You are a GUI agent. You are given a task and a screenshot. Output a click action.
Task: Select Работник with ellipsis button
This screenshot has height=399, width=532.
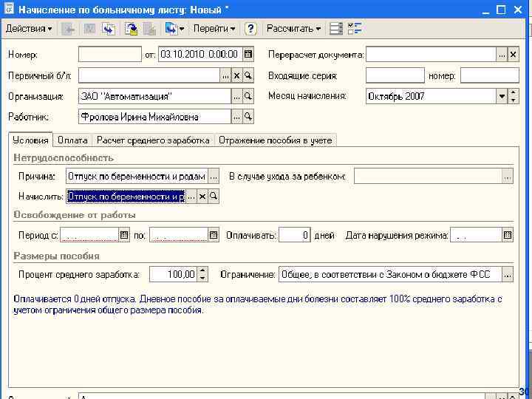tap(237, 117)
